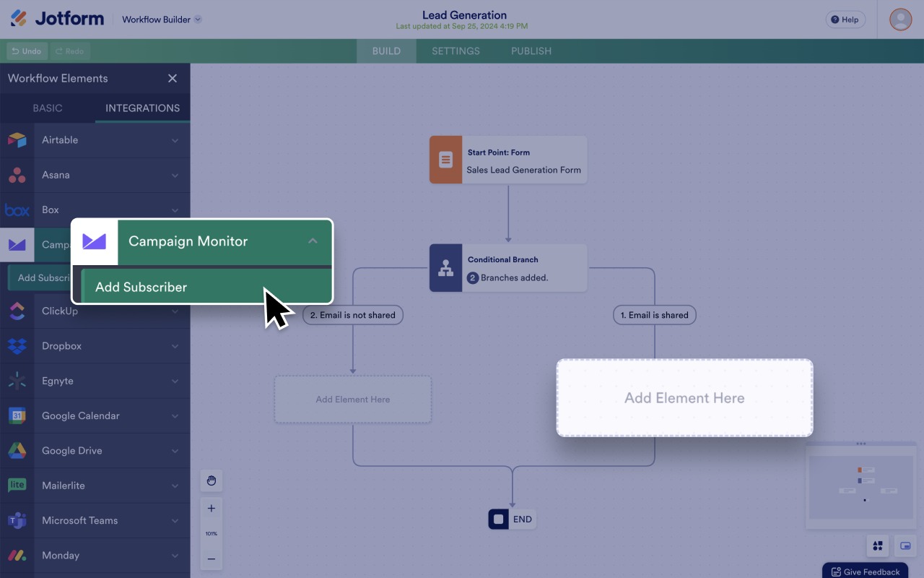Open the user profile avatar
This screenshot has height=578, width=924.
900,20
